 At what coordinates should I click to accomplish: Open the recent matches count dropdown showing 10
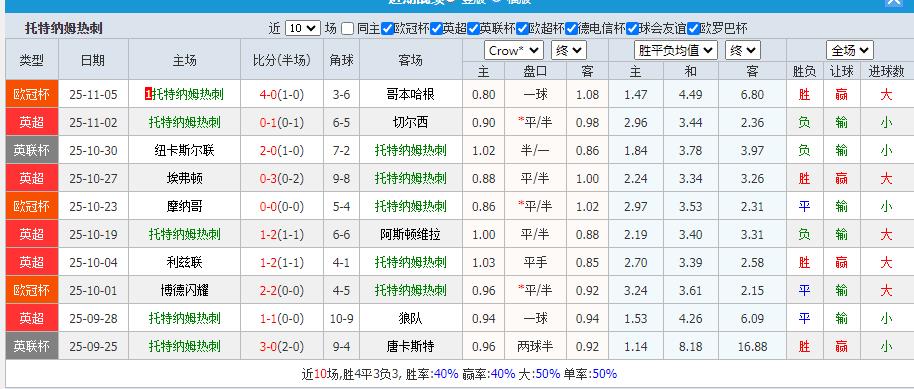click(303, 28)
